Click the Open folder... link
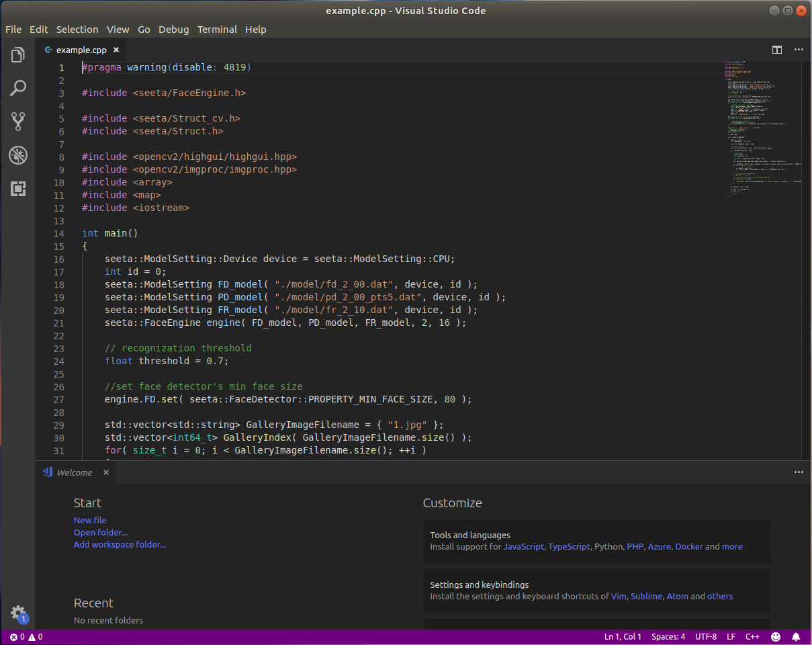Viewport: 812px width, 645px height. (x=100, y=532)
